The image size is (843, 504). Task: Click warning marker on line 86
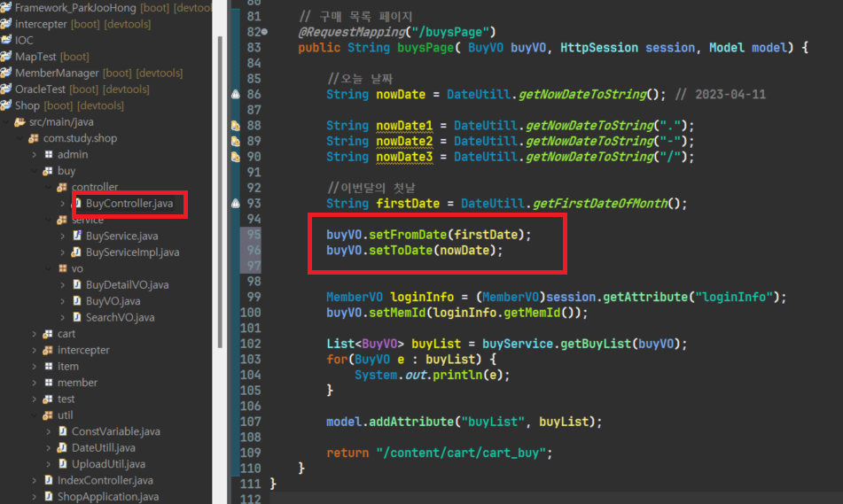click(x=236, y=95)
